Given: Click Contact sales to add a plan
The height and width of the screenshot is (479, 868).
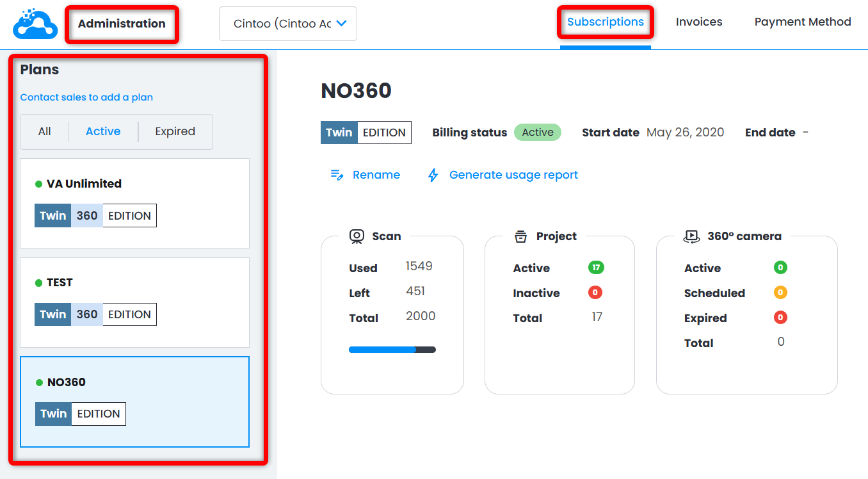Looking at the screenshot, I should click(x=86, y=97).
